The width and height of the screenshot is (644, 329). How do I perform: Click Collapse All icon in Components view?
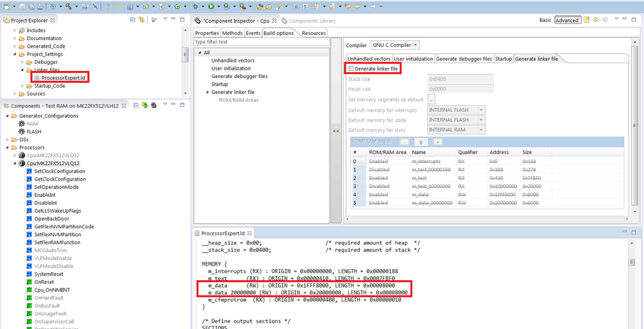(136, 106)
